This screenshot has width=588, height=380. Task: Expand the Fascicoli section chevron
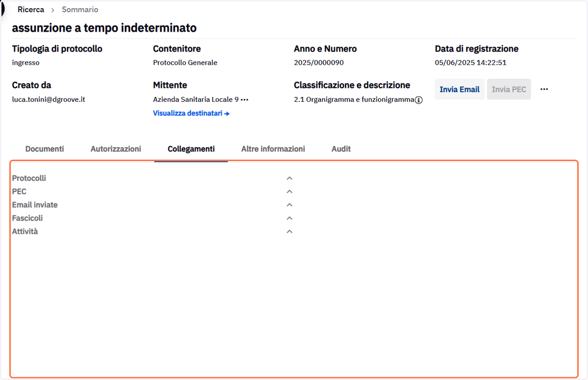(x=290, y=218)
